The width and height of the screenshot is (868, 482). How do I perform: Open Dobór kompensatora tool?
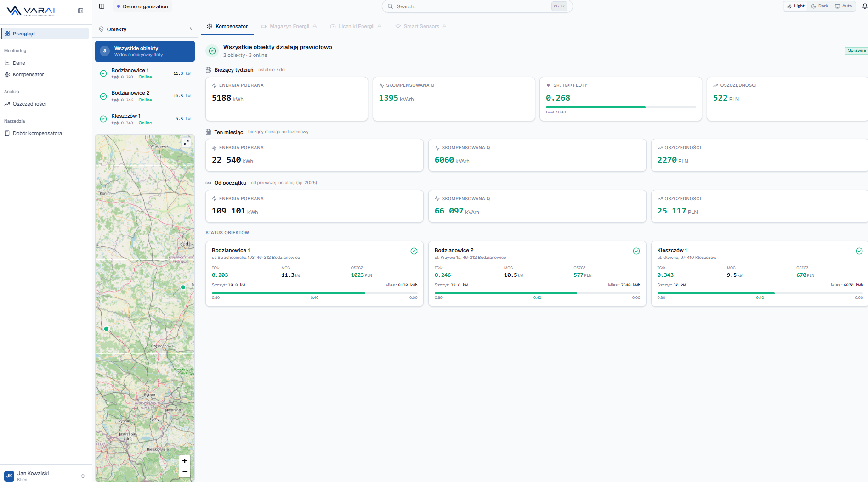click(x=45, y=133)
